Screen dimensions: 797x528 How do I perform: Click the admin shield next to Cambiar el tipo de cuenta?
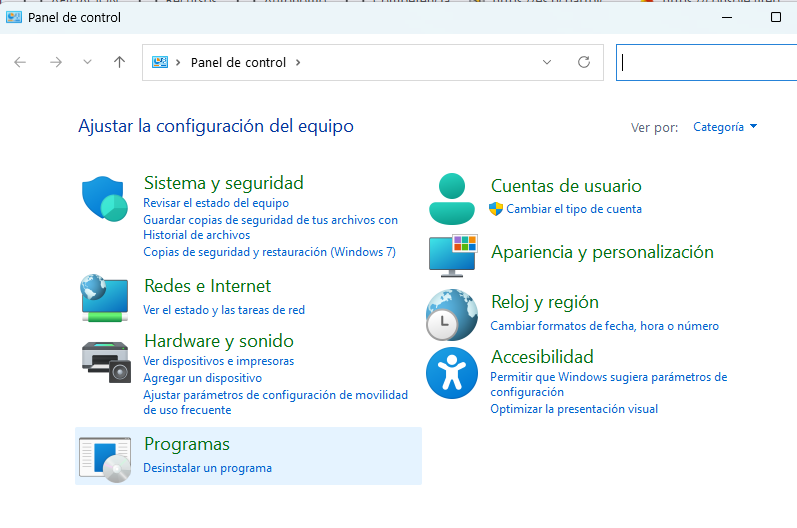(x=496, y=209)
